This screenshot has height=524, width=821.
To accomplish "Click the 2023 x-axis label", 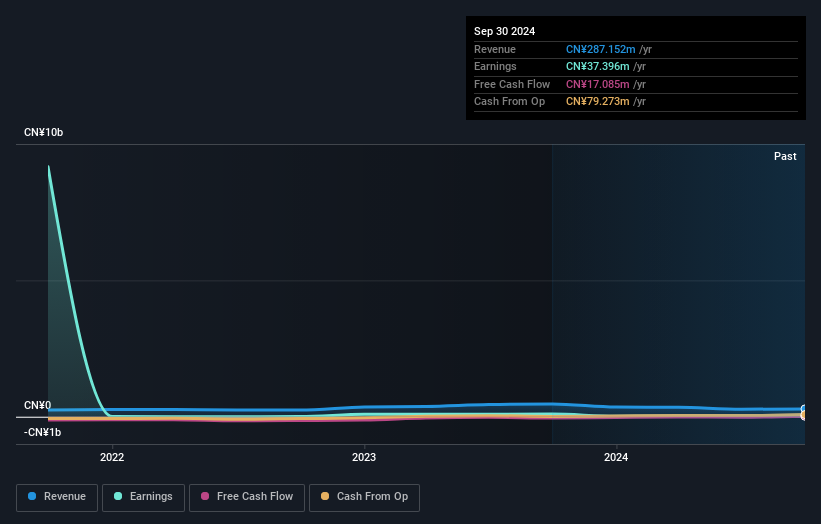I will coord(364,457).
